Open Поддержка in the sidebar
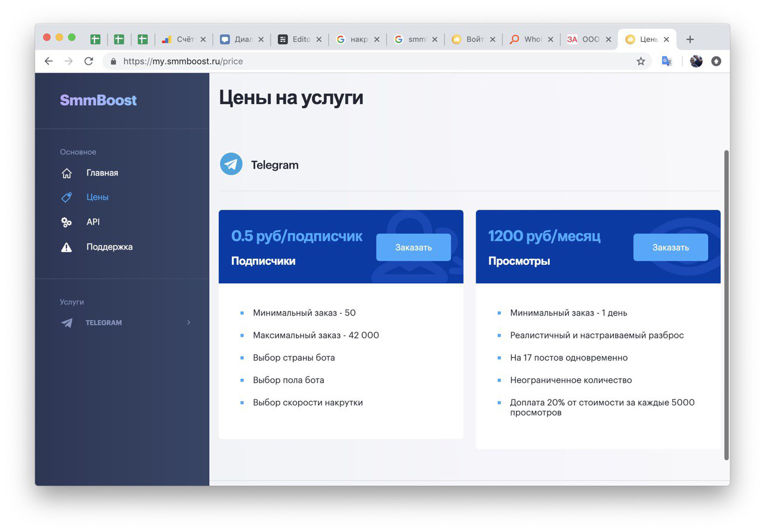Screen dimensions: 765x532 109,247
